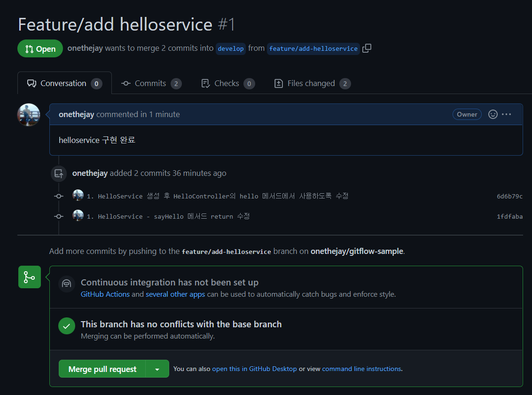Click the Files changed tab icon
The image size is (532, 395).
[x=279, y=84]
